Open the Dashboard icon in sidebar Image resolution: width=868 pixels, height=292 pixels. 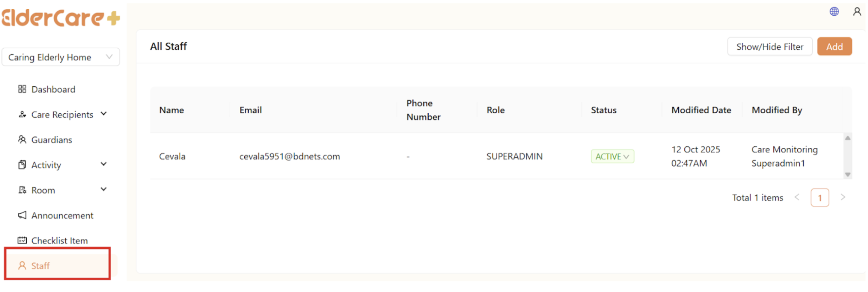click(22, 89)
